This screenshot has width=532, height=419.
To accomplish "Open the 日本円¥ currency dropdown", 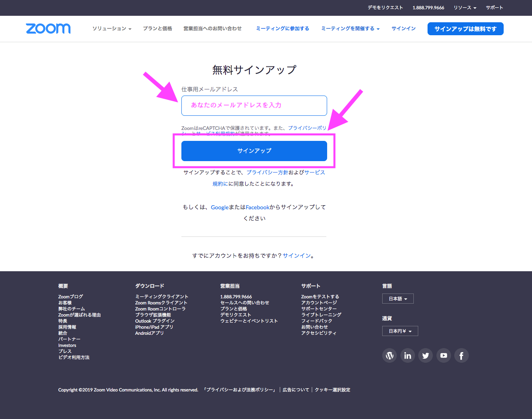I will (400, 331).
